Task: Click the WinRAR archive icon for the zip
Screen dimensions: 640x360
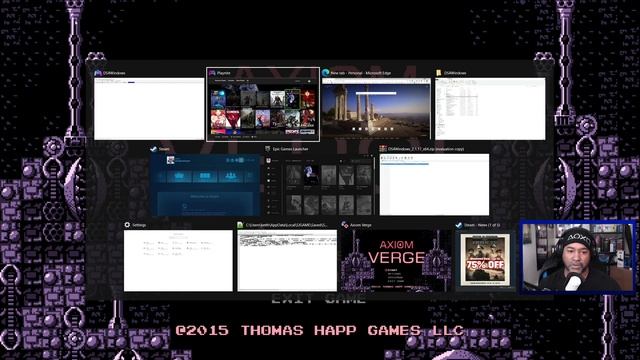Action: [383, 149]
